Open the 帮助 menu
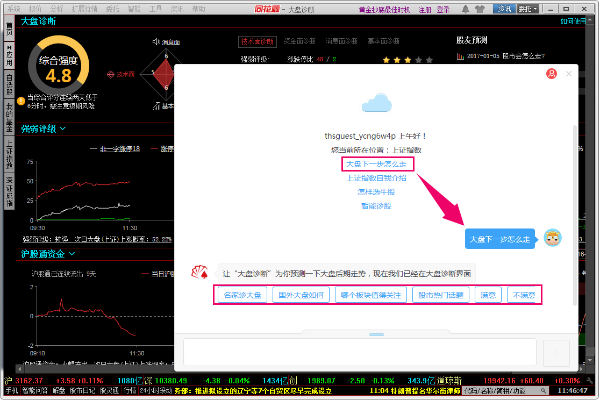600x400 pixels. pos(198,9)
